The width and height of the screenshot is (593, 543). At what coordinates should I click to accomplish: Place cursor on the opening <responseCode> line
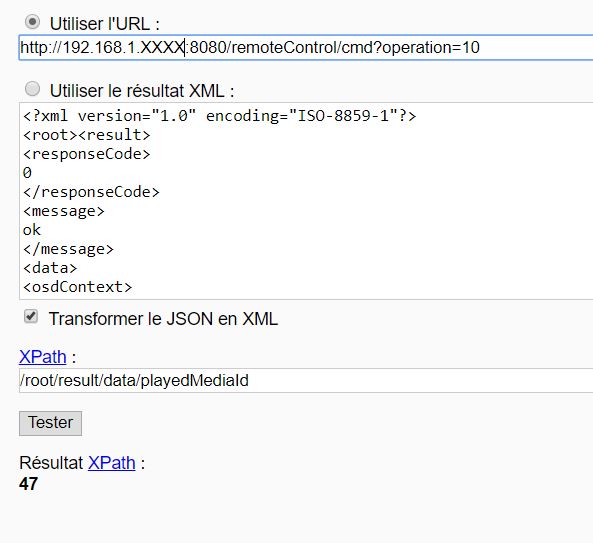pyautogui.click(x=87, y=154)
